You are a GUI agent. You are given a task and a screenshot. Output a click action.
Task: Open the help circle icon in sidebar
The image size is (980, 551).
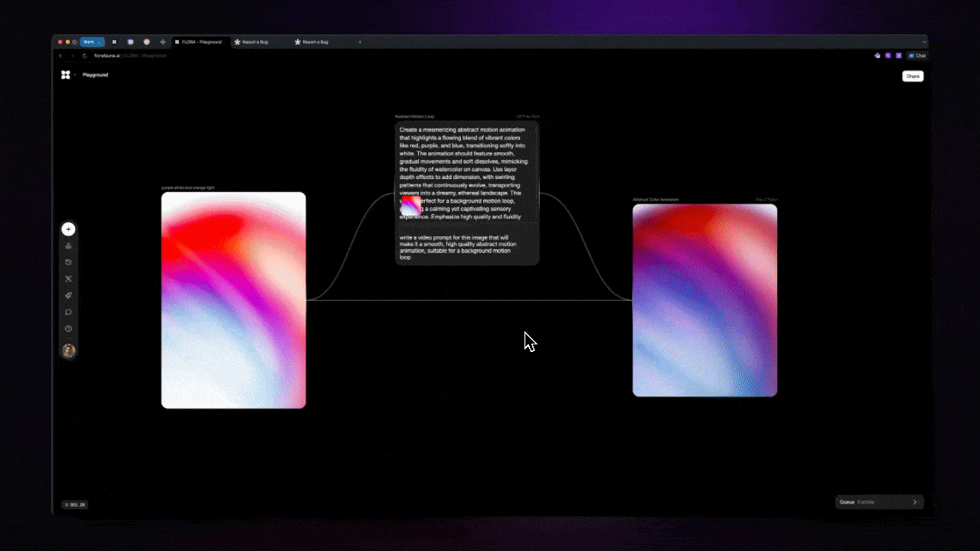point(68,329)
